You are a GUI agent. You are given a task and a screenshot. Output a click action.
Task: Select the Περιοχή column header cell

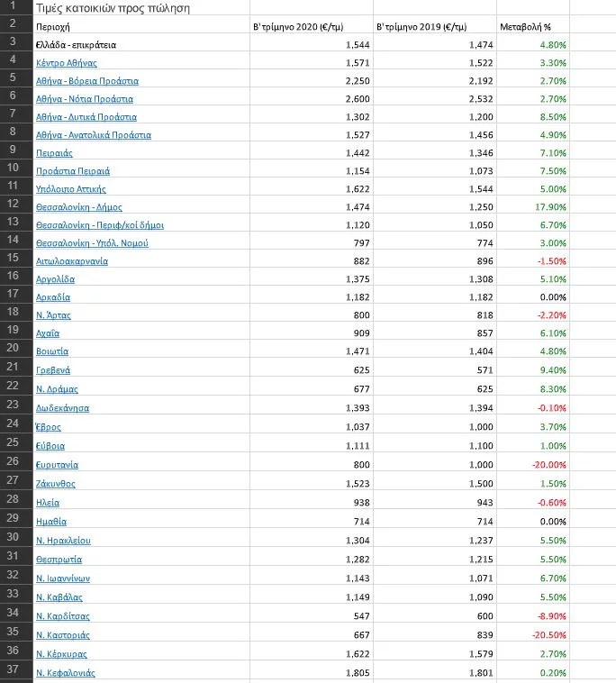pyautogui.click(x=52, y=27)
